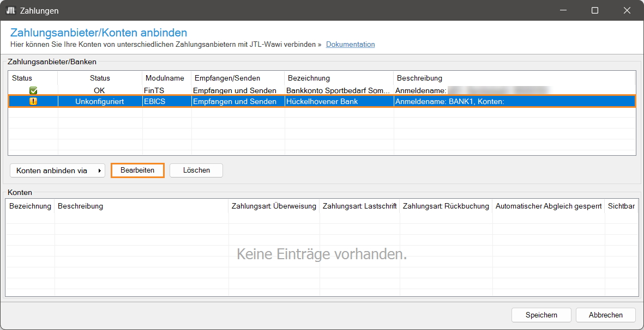Open the 'Konten anbinden via' dropdown
This screenshot has height=330, width=644.
[x=57, y=170]
